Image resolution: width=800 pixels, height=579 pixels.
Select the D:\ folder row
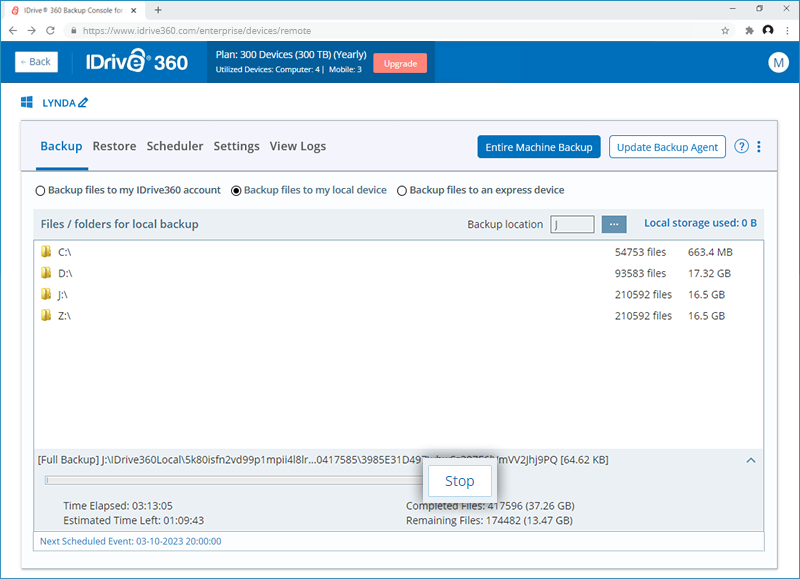(398, 273)
